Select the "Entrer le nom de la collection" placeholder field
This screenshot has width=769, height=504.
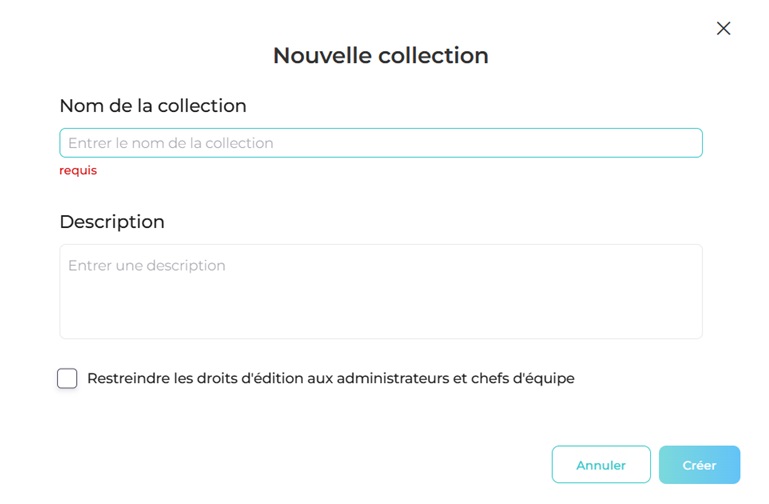pos(381,143)
